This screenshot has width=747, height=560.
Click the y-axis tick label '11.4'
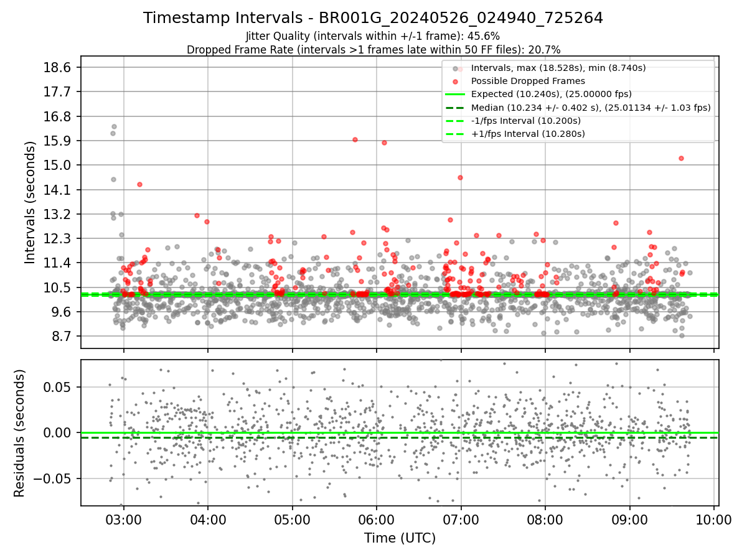pos(58,263)
